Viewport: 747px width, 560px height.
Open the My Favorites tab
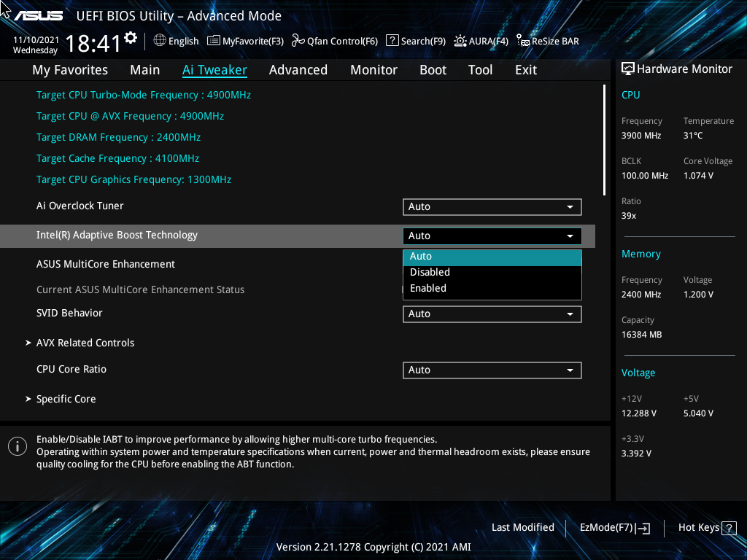(x=70, y=70)
